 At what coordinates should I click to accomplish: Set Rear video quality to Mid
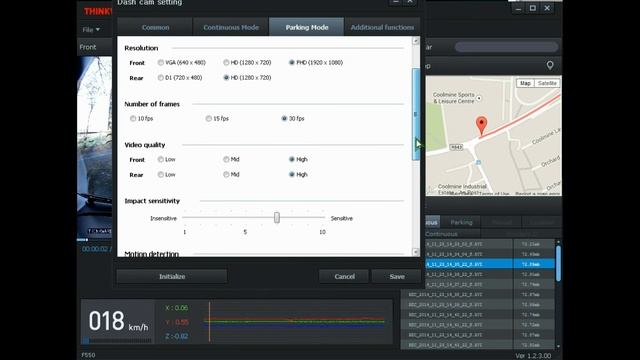pos(226,174)
